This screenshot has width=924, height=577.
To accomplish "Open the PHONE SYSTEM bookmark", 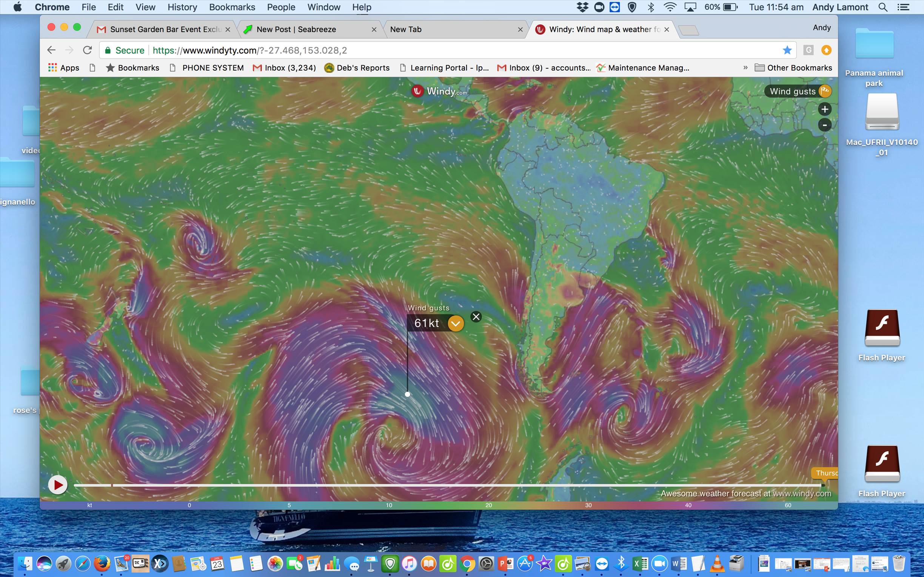I will tap(213, 68).
